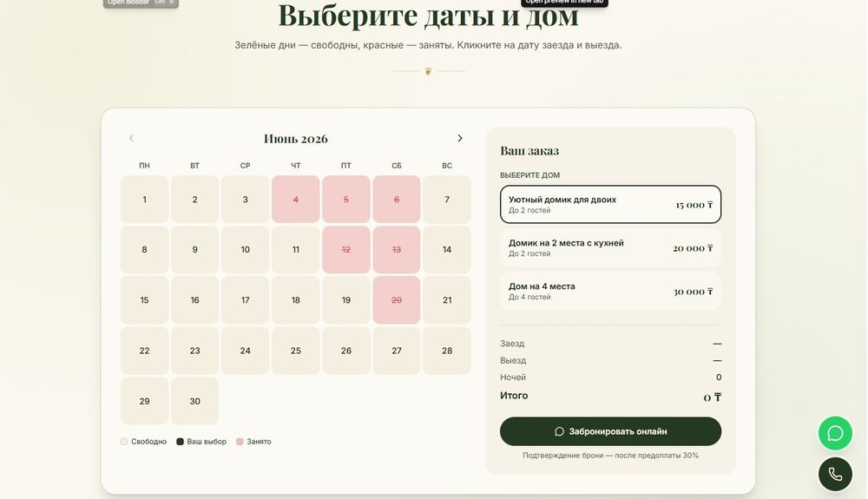868x499 pixels.
Task: Choose date 14 in calendar
Action: (447, 250)
